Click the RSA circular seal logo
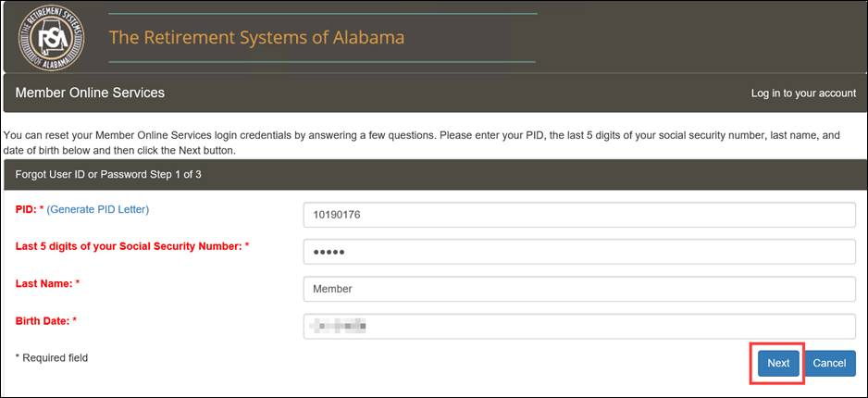868x398 pixels. click(x=52, y=38)
